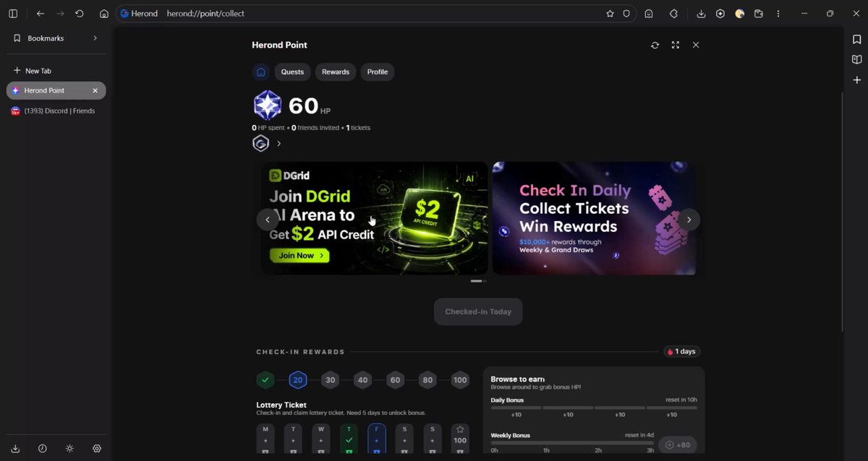
Task: Select the 30 HP check-in reward hexagon
Action: pos(330,379)
